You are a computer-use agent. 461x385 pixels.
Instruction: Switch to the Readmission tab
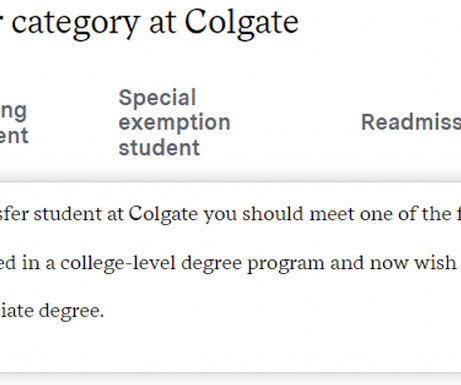tap(411, 122)
